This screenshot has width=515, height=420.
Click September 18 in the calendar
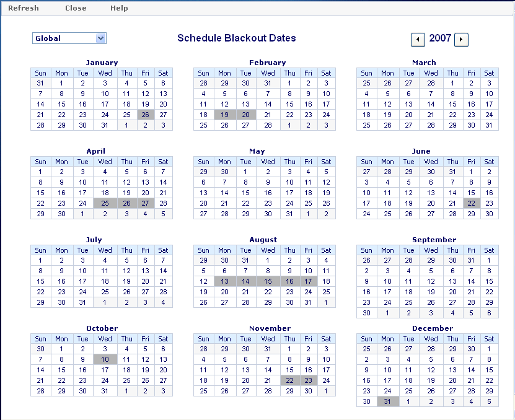(409, 292)
